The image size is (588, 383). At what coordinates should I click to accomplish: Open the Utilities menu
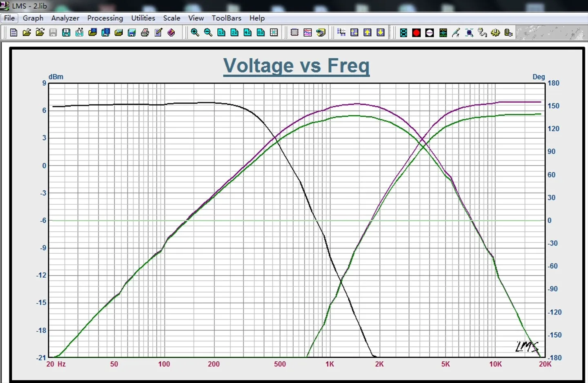pyautogui.click(x=143, y=18)
